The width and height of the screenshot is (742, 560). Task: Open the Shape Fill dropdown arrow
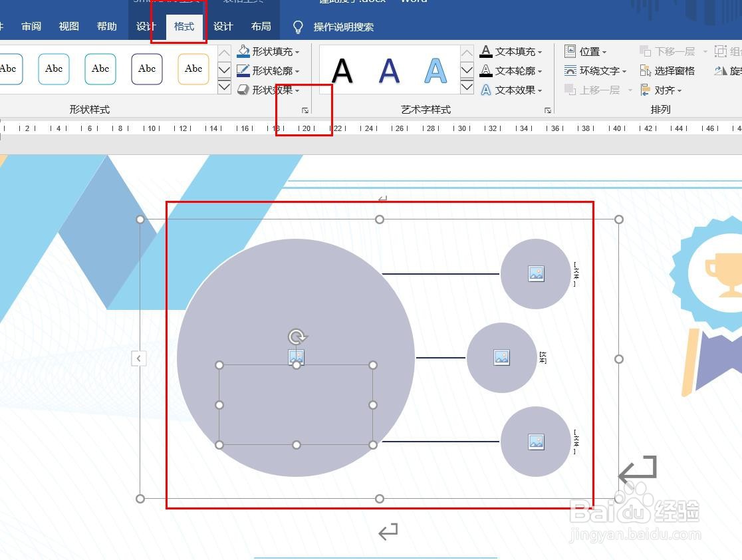pos(296,51)
